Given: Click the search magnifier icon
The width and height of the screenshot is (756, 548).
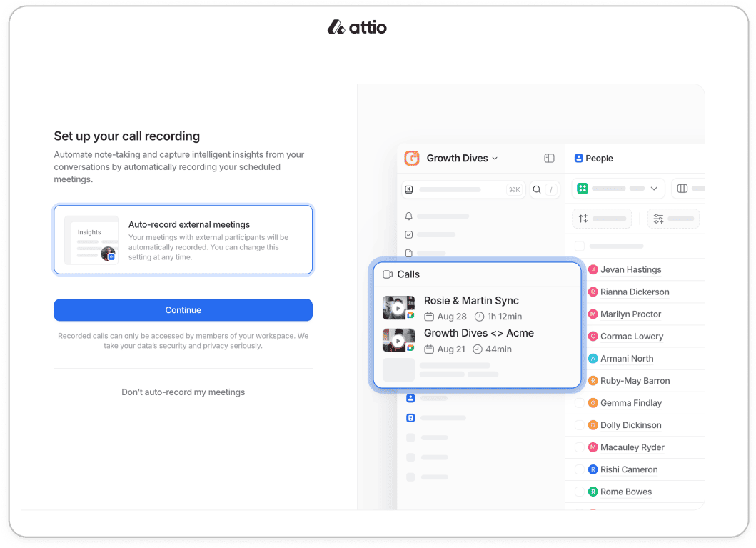Looking at the screenshot, I should 537,189.
